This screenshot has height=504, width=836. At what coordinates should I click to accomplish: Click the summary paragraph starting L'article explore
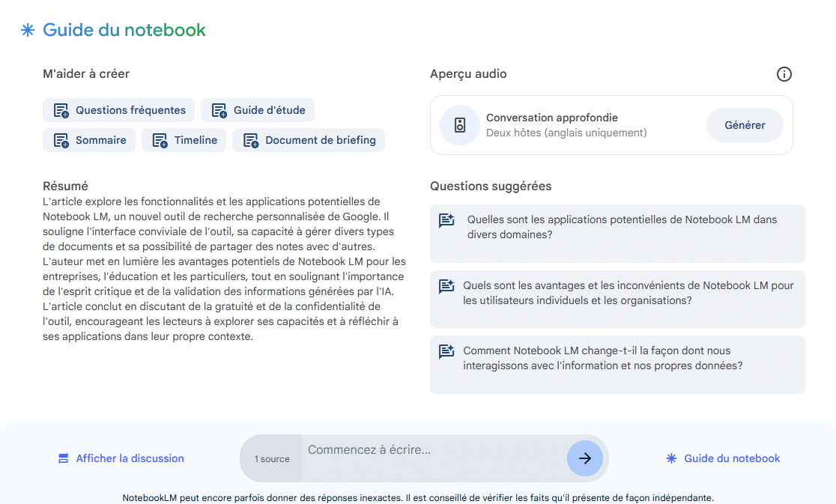click(225, 269)
